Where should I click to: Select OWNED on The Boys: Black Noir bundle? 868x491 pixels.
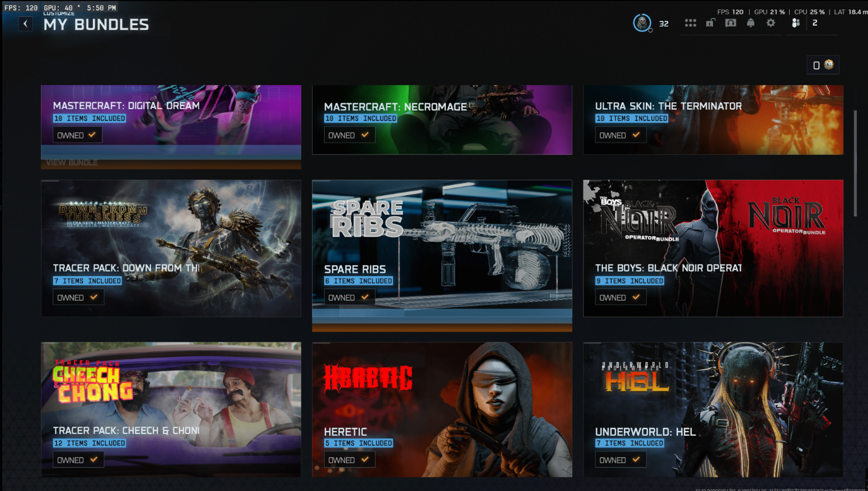pyautogui.click(x=620, y=298)
